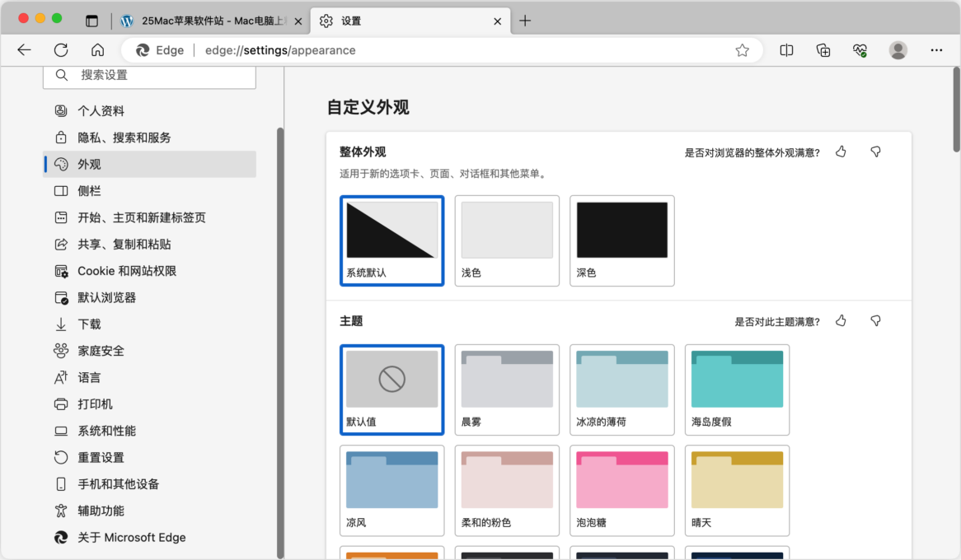The width and height of the screenshot is (961, 560).
Task: Click the 搜索设置 search field
Action: tap(149, 76)
